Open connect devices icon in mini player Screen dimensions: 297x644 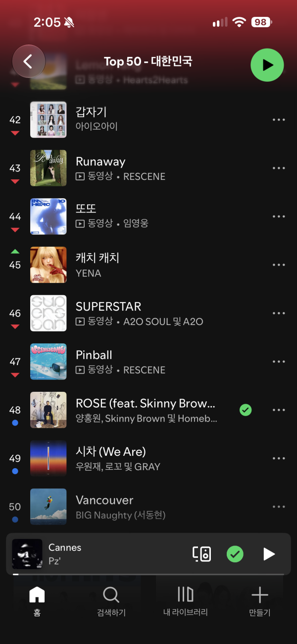(x=202, y=554)
